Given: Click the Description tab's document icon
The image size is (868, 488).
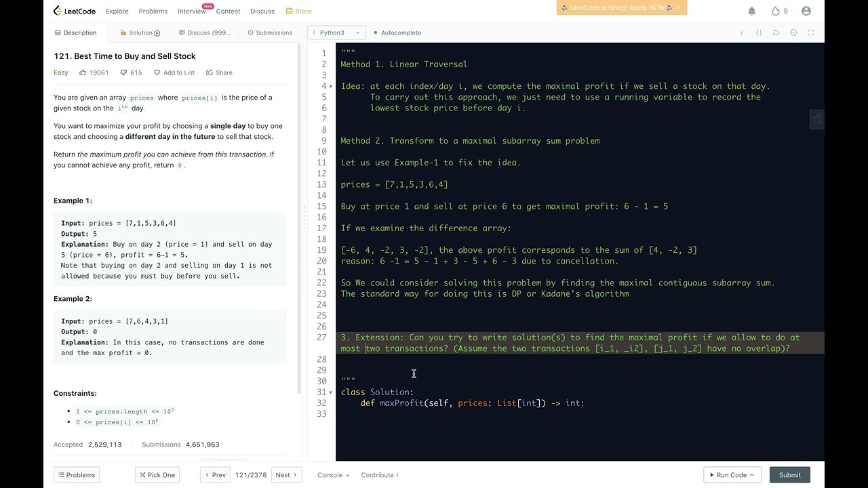Looking at the screenshot, I should click(57, 33).
